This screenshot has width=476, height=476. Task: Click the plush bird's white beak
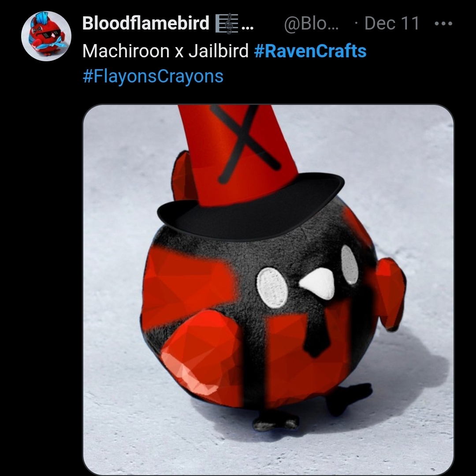pyautogui.click(x=317, y=283)
